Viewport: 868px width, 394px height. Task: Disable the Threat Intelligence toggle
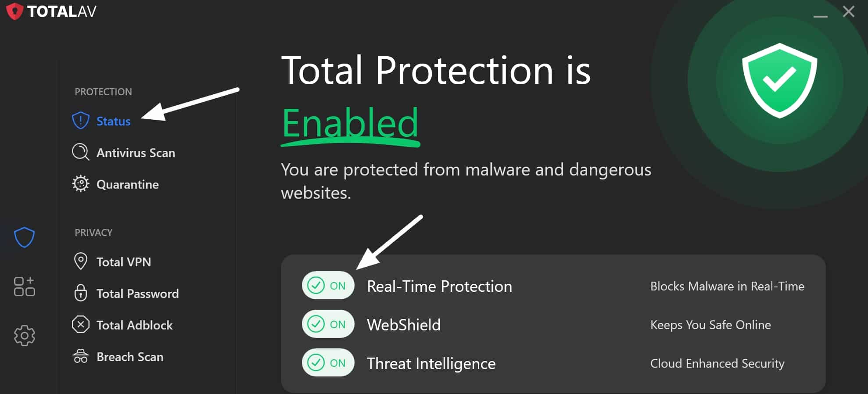(328, 363)
